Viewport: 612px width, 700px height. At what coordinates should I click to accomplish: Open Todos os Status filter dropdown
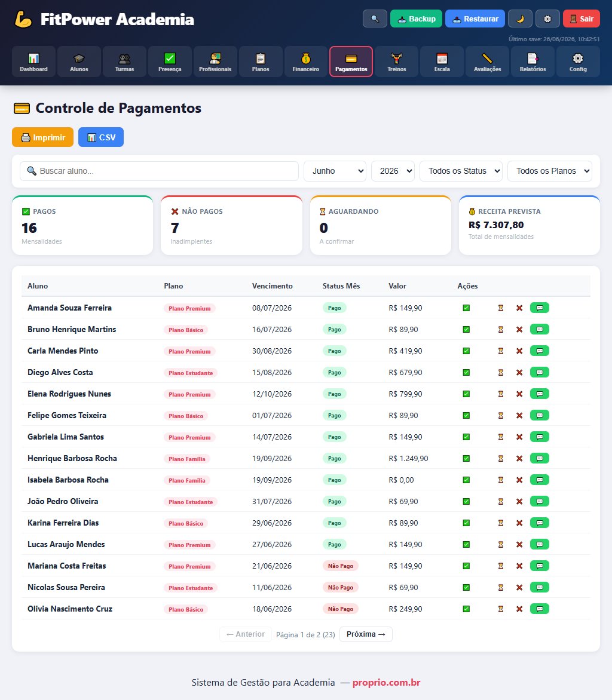pyautogui.click(x=461, y=171)
